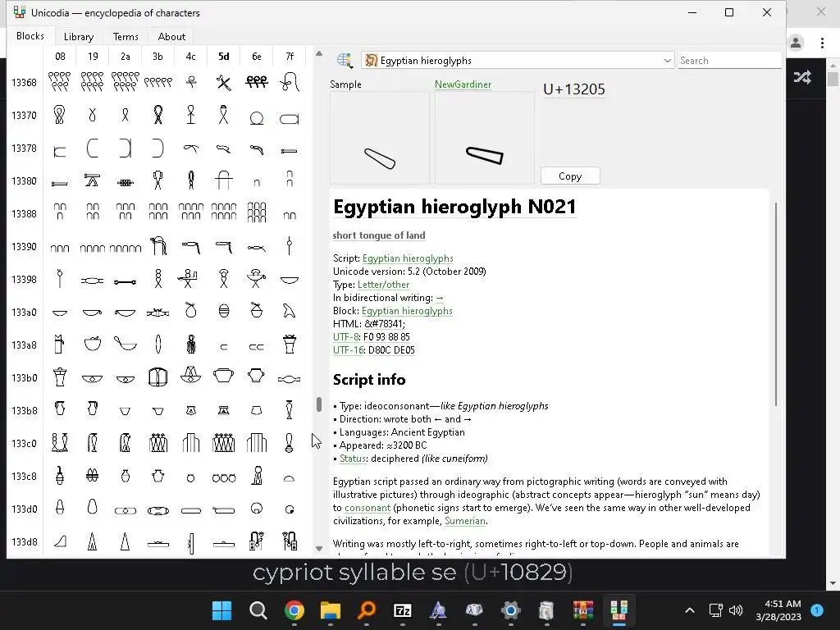840x630 pixels.
Task: Follow the consonant link
Action: (367, 508)
